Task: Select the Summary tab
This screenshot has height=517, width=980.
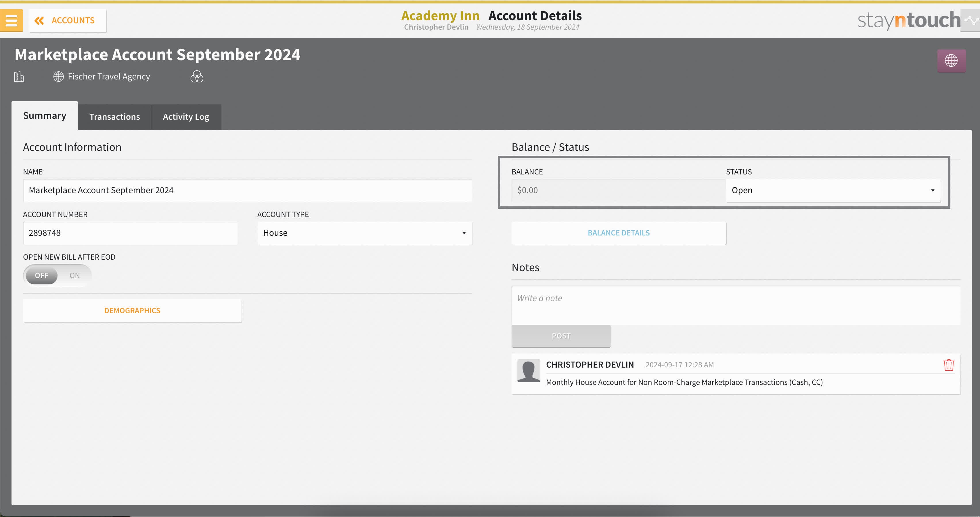Action: tap(45, 116)
